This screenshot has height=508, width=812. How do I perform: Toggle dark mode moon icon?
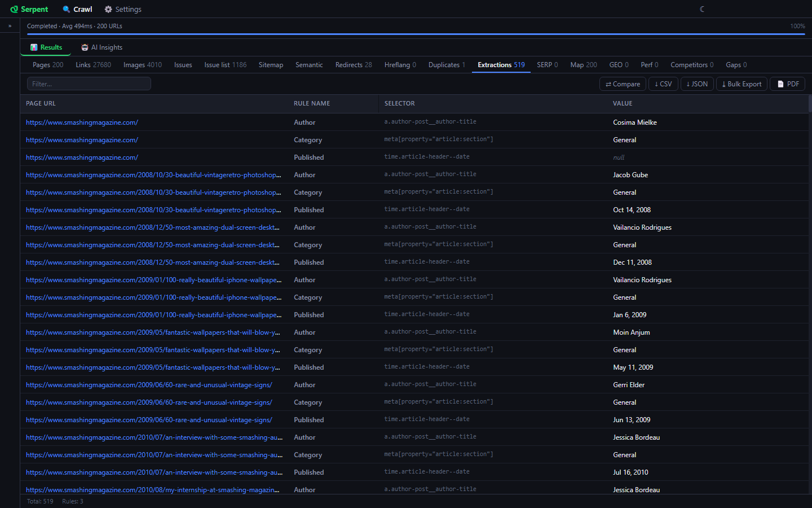(x=702, y=9)
